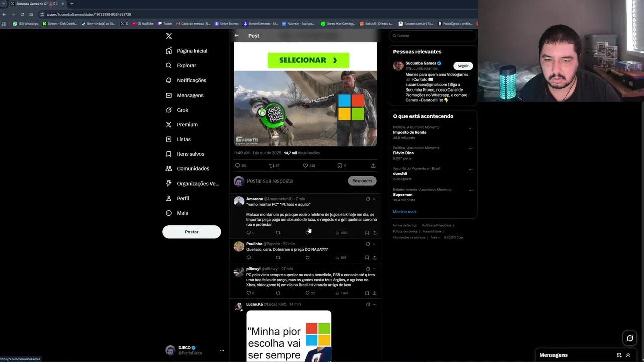Click the Seguir button for Sucumba Games

(463, 66)
